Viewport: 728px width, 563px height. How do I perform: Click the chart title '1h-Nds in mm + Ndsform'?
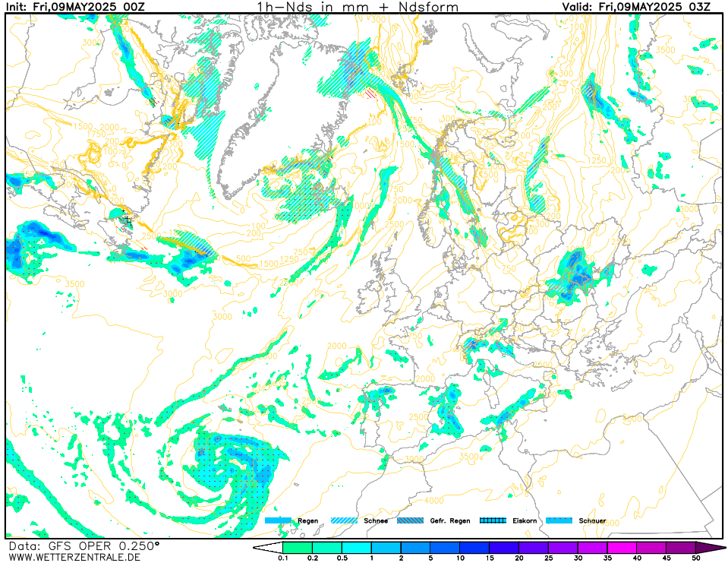tap(358, 7)
